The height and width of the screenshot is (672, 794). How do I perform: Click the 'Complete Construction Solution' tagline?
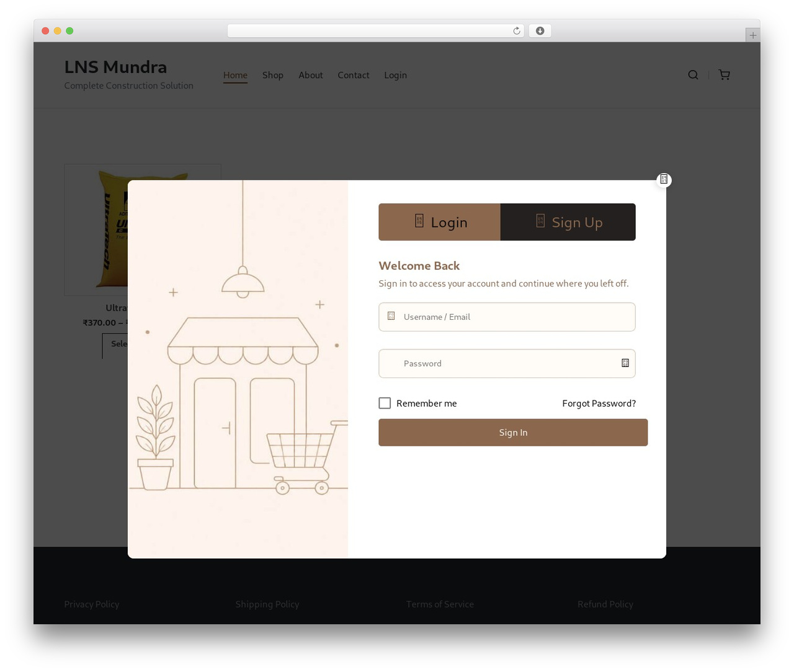(x=129, y=86)
